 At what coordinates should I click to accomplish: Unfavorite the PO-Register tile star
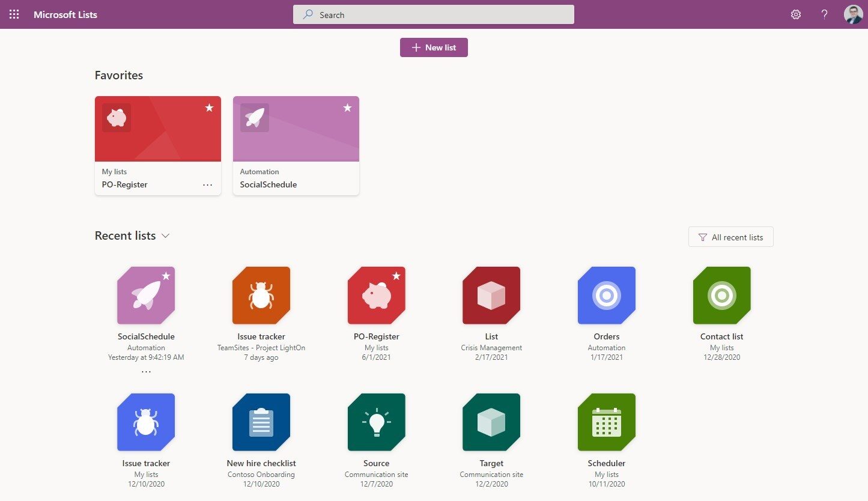click(209, 108)
